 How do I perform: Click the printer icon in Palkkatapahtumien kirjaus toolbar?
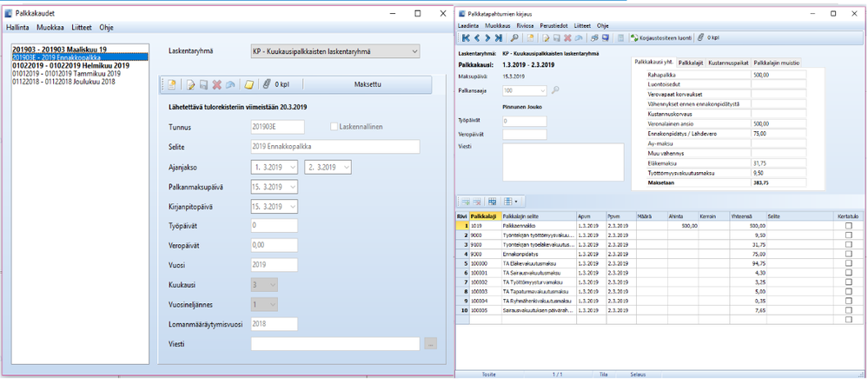[594, 37]
